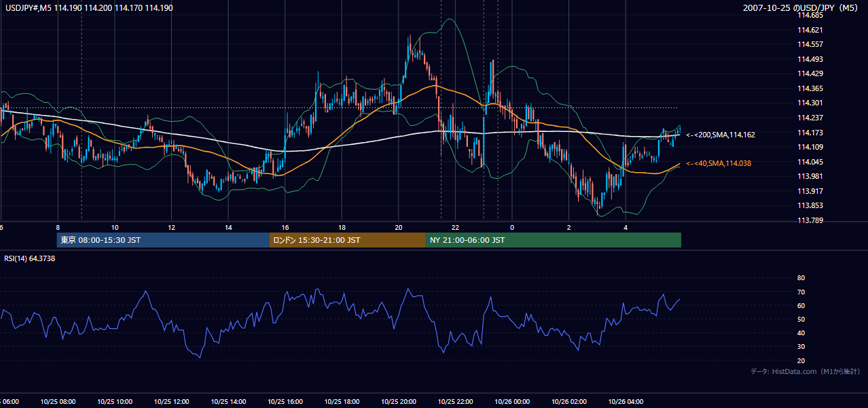Image resolution: width=868 pixels, height=408 pixels.
Task: Click hour mark 2 under the price chart
Action: 568,227
